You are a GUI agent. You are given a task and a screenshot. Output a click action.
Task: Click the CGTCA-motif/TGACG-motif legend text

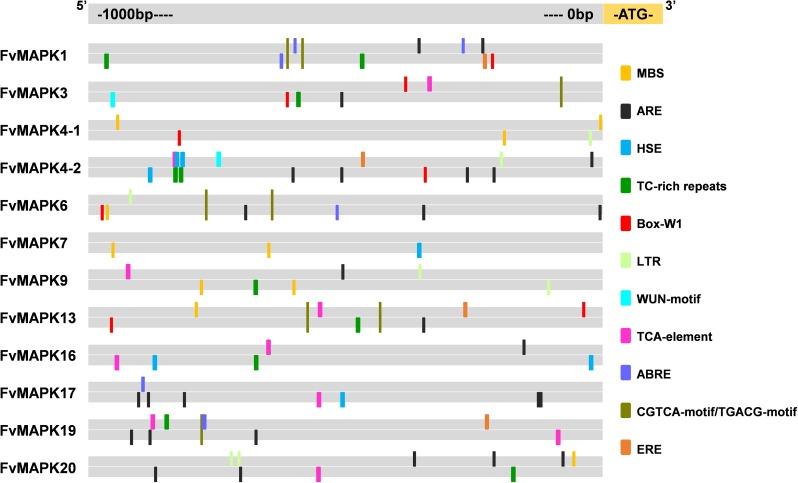point(718,412)
